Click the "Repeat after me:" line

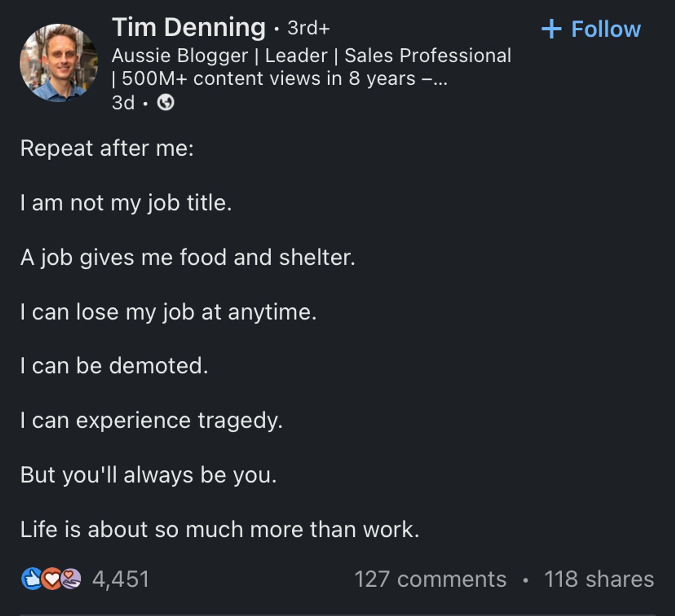(x=107, y=148)
